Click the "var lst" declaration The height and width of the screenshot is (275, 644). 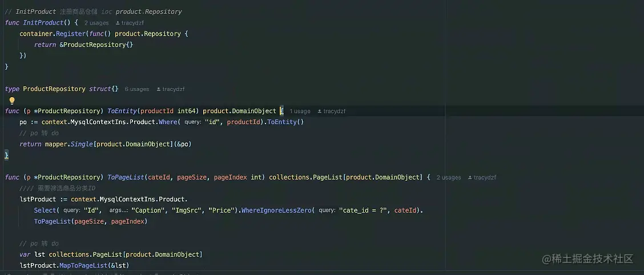33,254
